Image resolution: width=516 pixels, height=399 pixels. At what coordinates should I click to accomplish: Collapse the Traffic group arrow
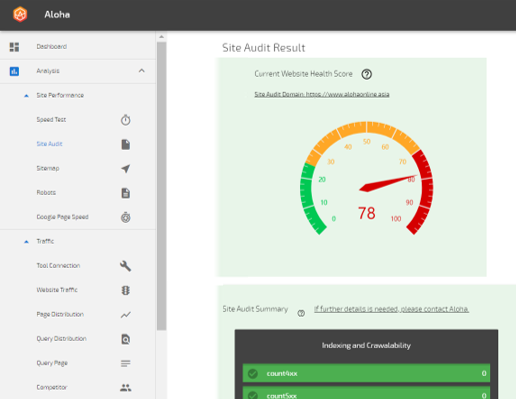point(26,242)
